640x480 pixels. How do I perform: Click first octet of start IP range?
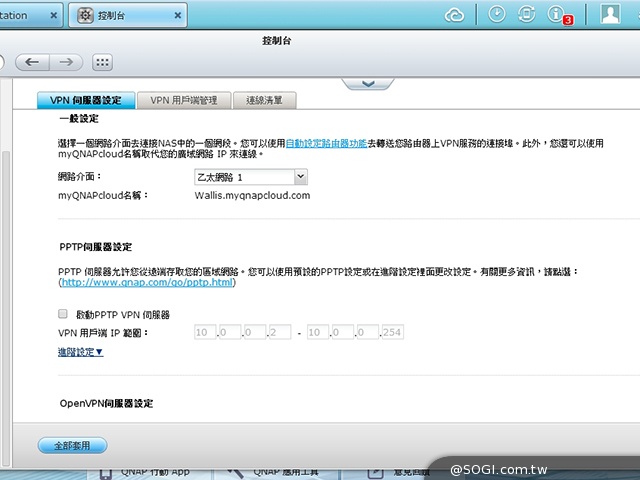point(205,332)
